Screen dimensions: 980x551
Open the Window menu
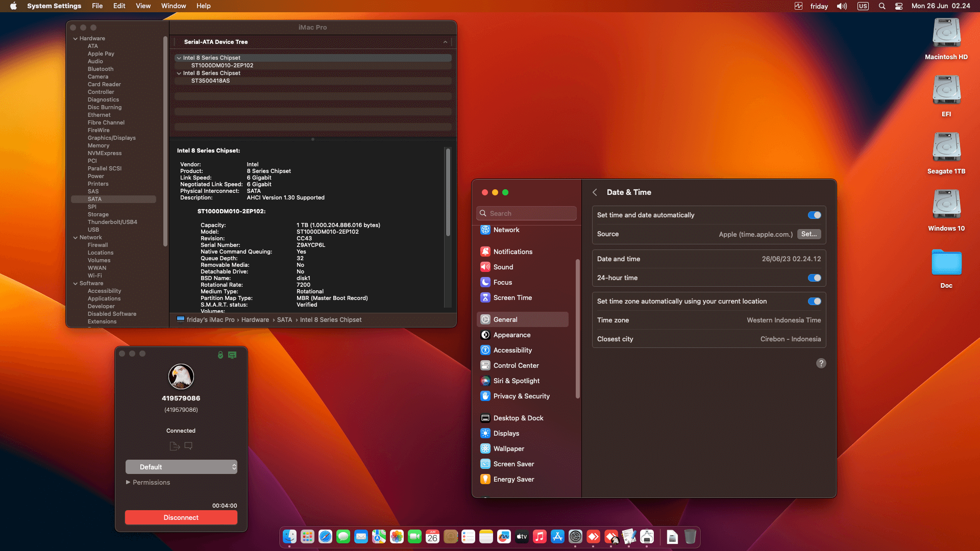pos(173,6)
